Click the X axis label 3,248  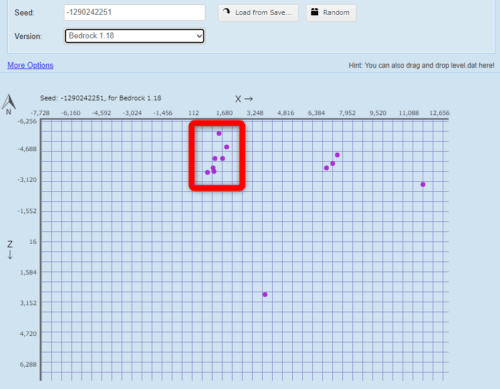255,113
